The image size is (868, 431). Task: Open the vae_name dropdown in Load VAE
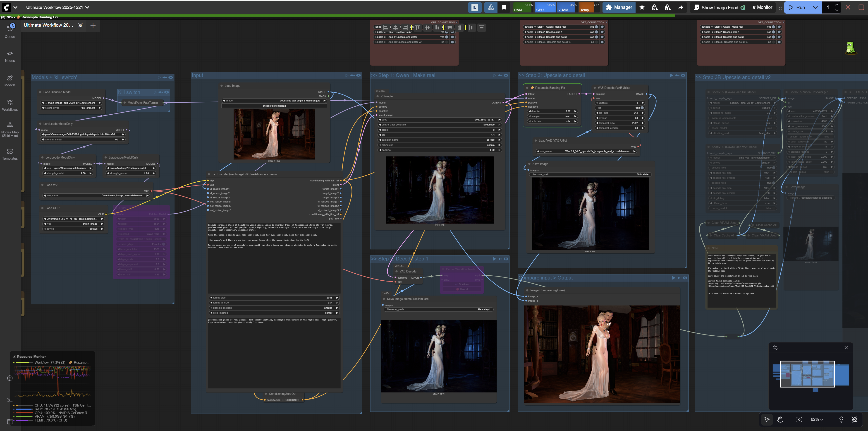pyautogui.click(x=96, y=196)
